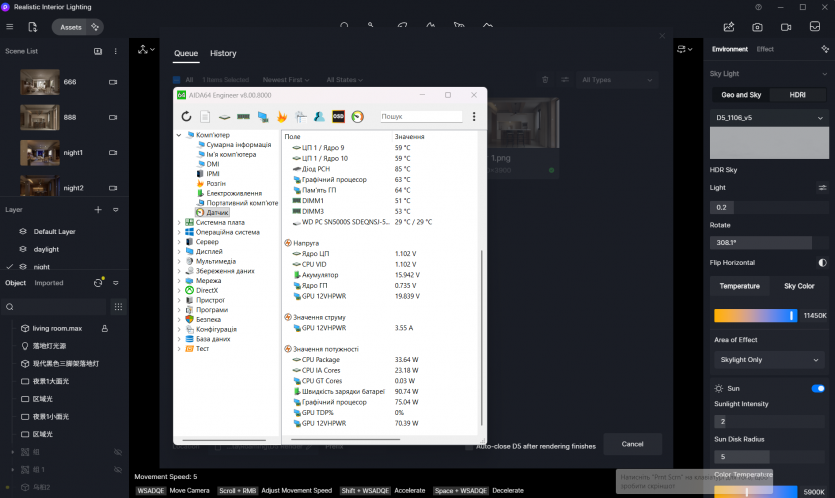This screenshot has height=498, width=835.
Task: Click the camera icon beside scene 666
Action: click(113, 82)
